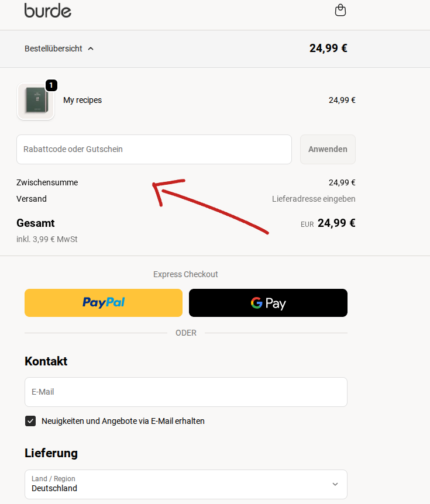Click the dropdown arrow on the country selector
The image size is (430, 504).
coord(335,484)
